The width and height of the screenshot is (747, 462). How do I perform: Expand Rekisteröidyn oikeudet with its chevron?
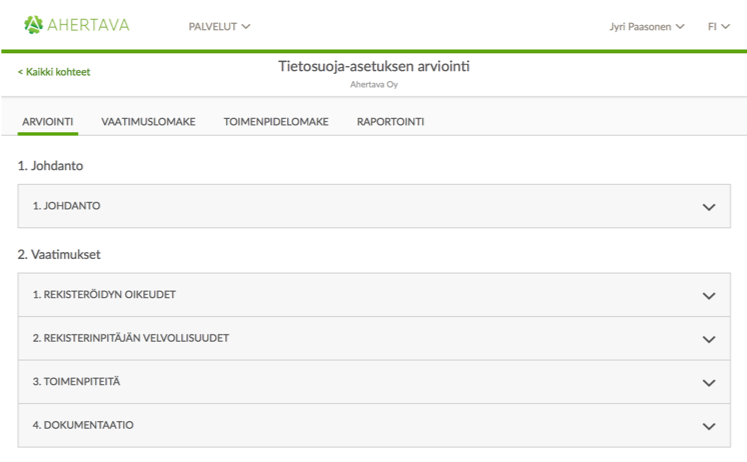tap(709, 295)
